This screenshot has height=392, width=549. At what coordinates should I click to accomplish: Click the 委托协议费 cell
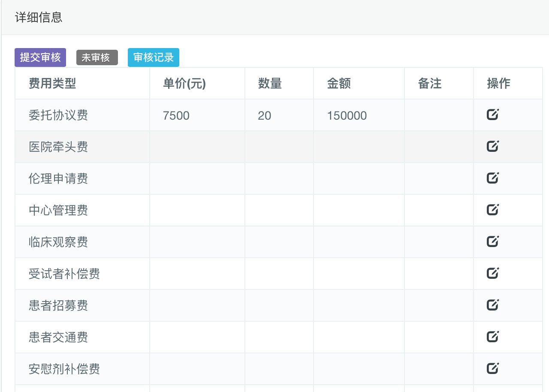point(82,115)
